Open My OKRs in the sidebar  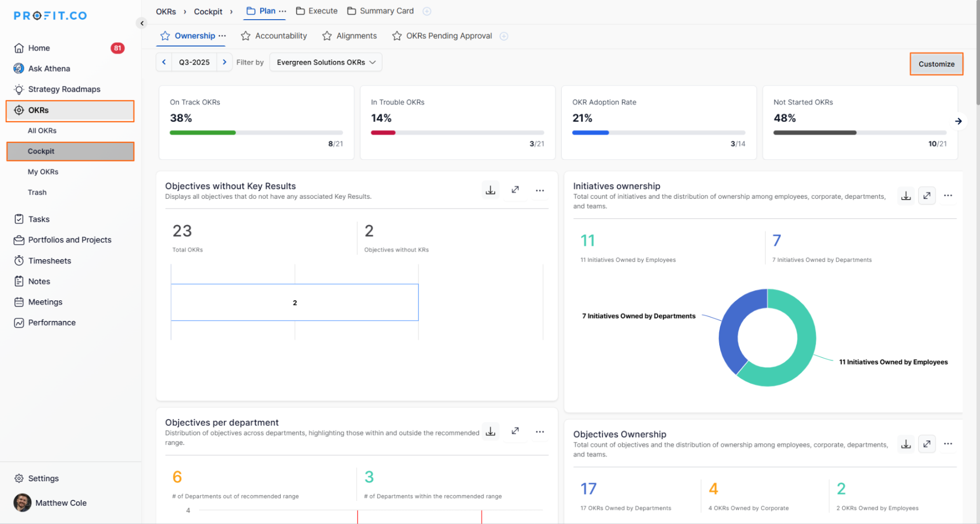point(43,172)
